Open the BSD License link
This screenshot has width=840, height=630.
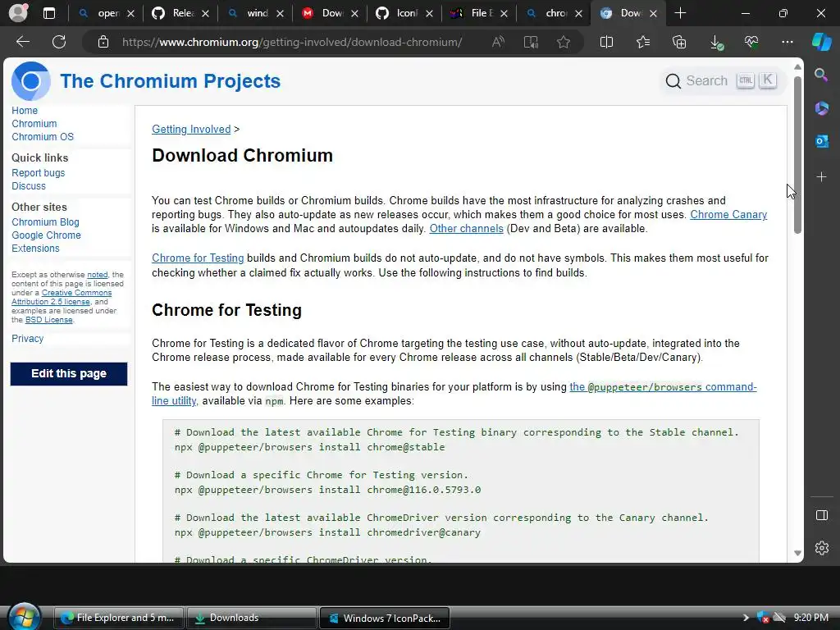click(x=48, y=320)
